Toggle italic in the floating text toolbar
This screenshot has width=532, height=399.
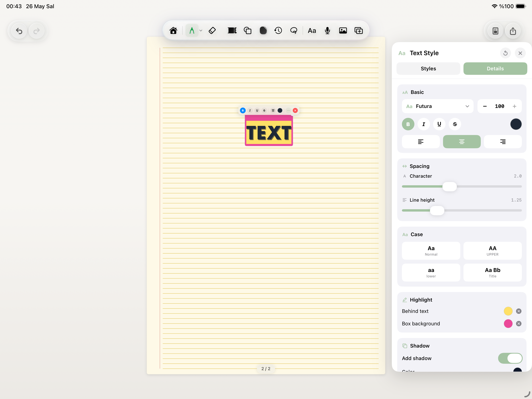(250, 110)
